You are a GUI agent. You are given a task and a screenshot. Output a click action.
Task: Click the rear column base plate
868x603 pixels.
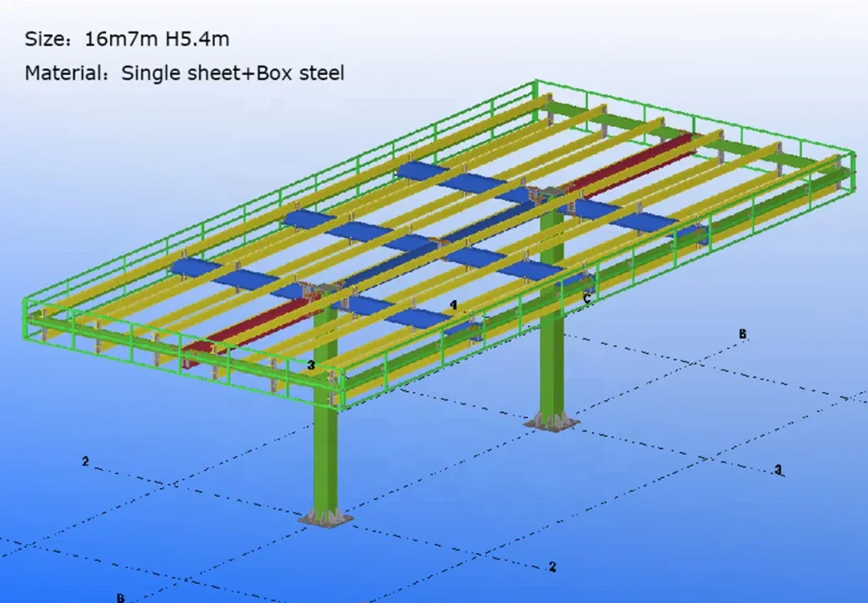(550, 425)
